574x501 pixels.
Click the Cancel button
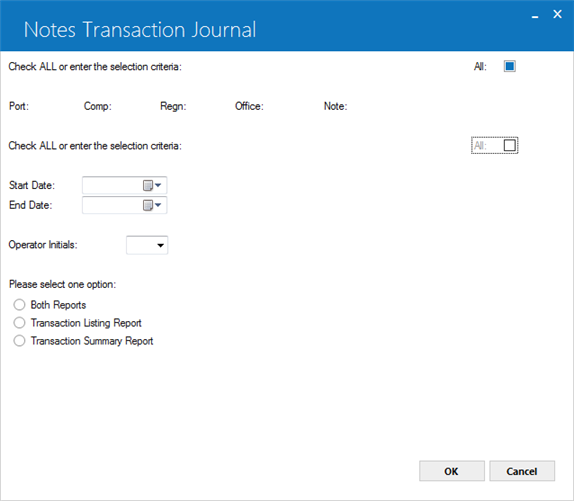click(x=522, y=471)
